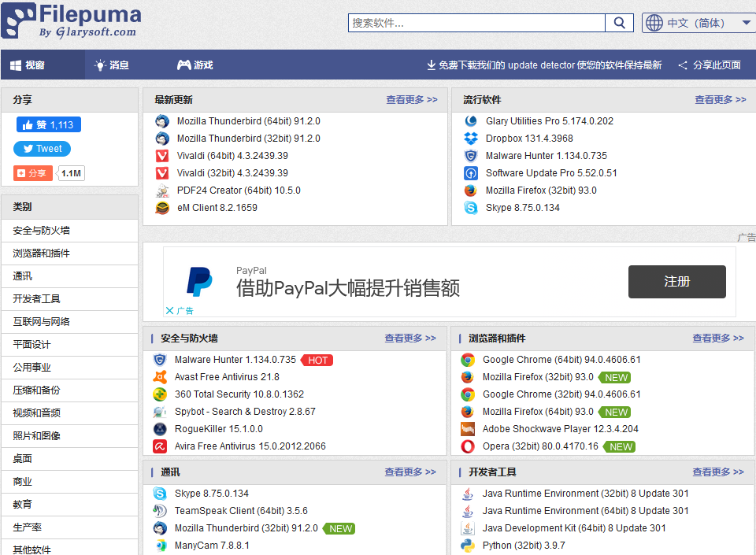This screenshot has height=555, width=756.
Task: Click into the 搜索软件 search field
Action: click(x=477, y=23)
